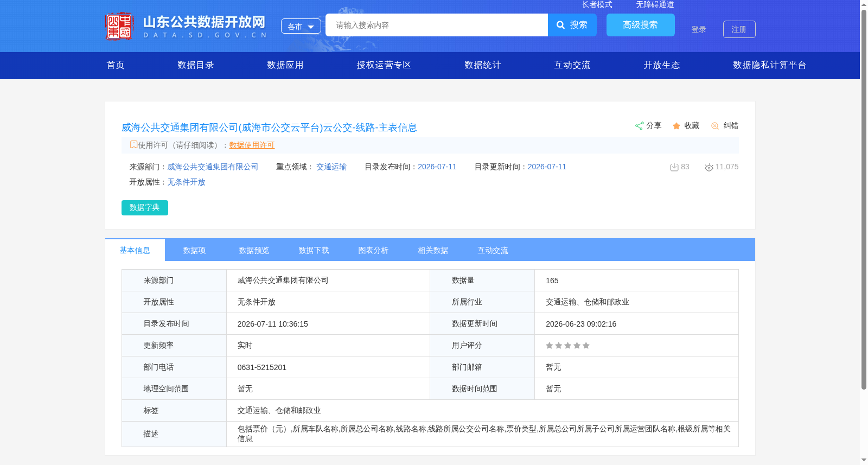Click the data volume value 165
The height and width of the screenshot is (465, 868).
552,281
